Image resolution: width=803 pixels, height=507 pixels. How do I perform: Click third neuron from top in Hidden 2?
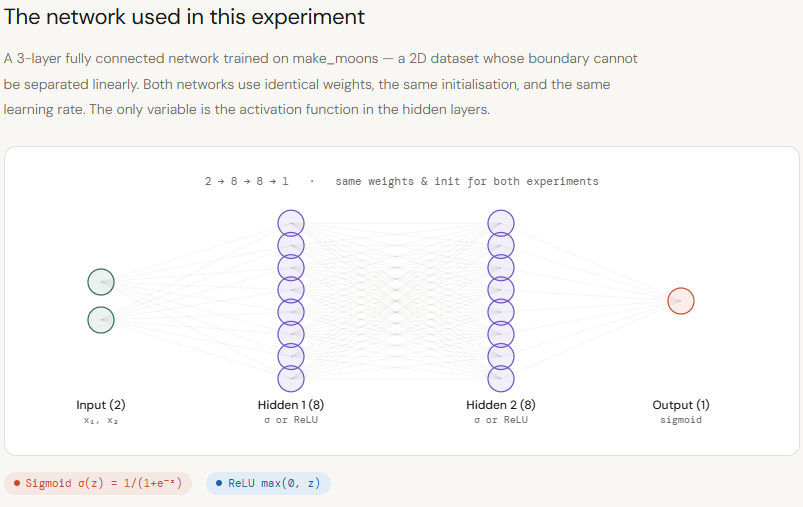(500, 268)
